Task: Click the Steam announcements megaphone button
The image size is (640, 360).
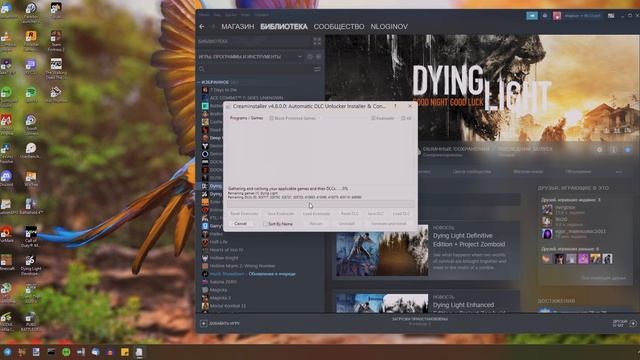Action: coord(532,16)
